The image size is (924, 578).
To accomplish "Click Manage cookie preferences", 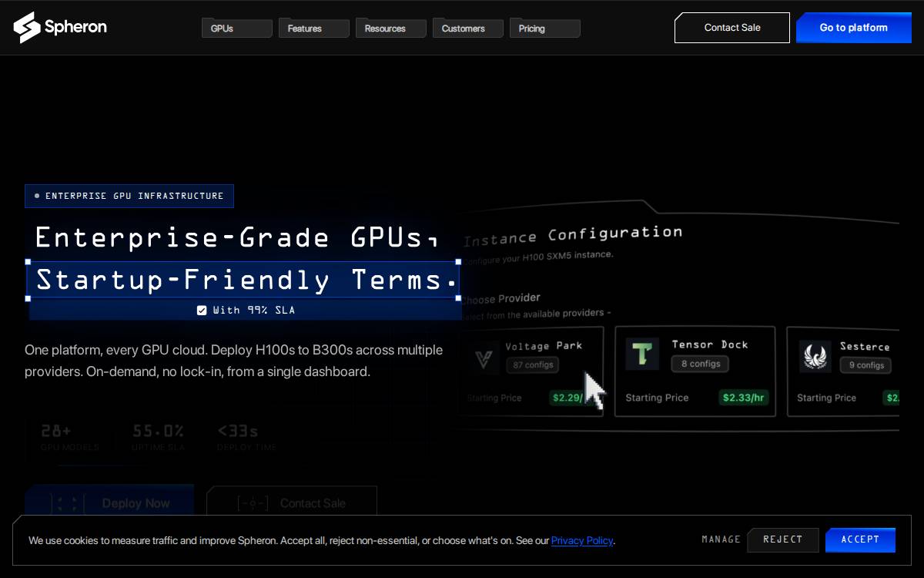I will pyautogui.click(x=721, y=539).
